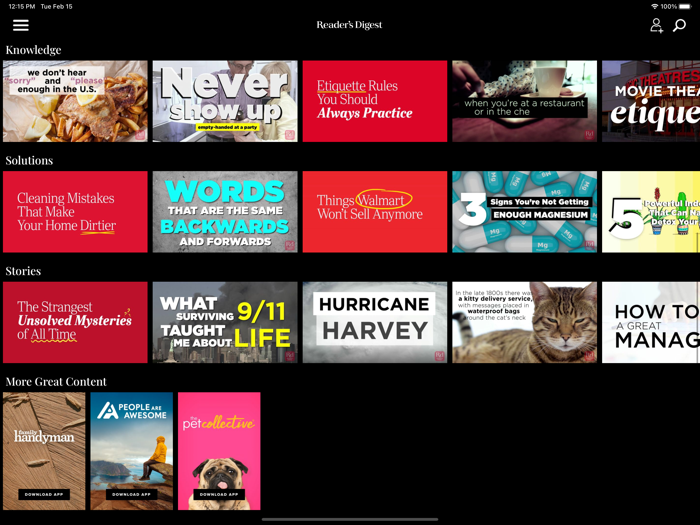Open the hamburger menu
Image resolution: width=700 pixels, height=525 pixels.
(x=21, y=25)
